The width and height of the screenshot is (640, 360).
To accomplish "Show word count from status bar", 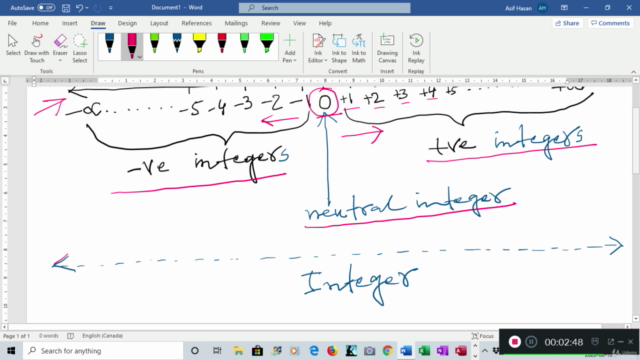I will 49,336.
